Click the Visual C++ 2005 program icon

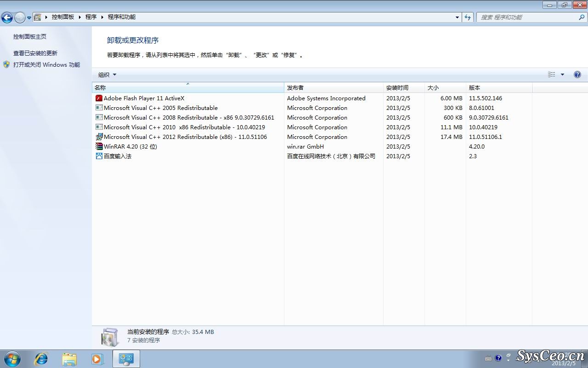click(x=99, y=108)
